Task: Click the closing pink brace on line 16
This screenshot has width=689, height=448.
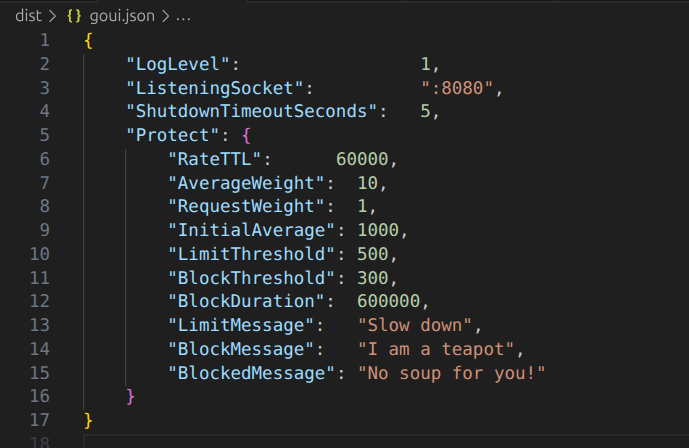Action: (131, 396)
